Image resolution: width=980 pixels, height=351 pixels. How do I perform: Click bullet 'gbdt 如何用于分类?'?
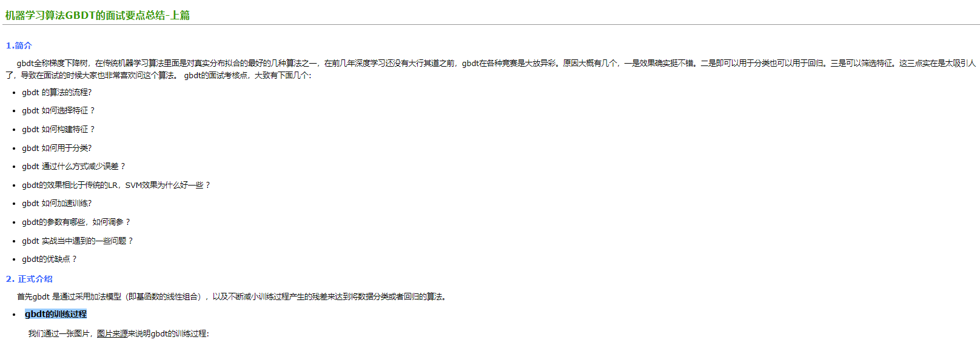(x=57, y=148)
